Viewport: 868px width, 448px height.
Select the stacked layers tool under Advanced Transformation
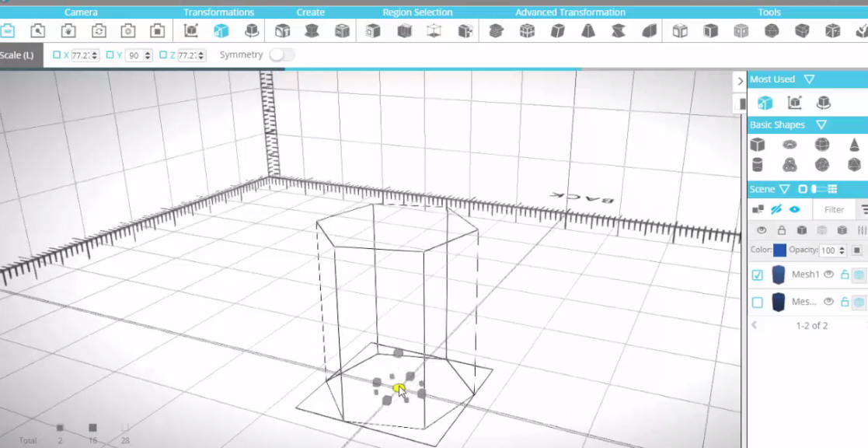click(x=496, y=31)
